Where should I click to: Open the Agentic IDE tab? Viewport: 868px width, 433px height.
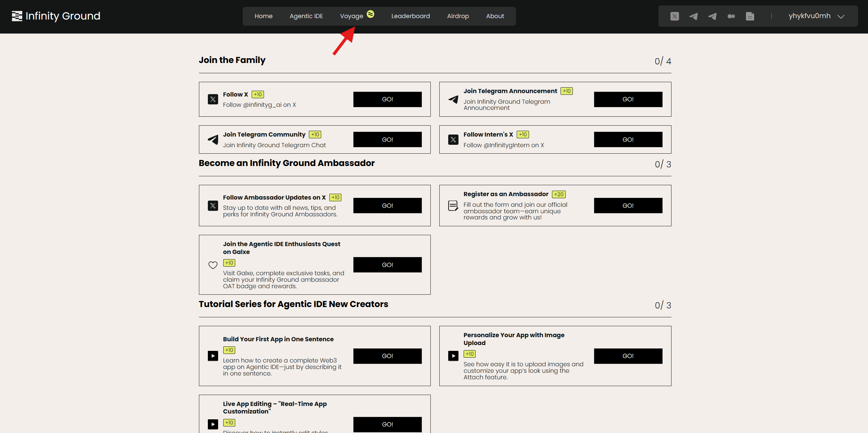coord(306,16)
